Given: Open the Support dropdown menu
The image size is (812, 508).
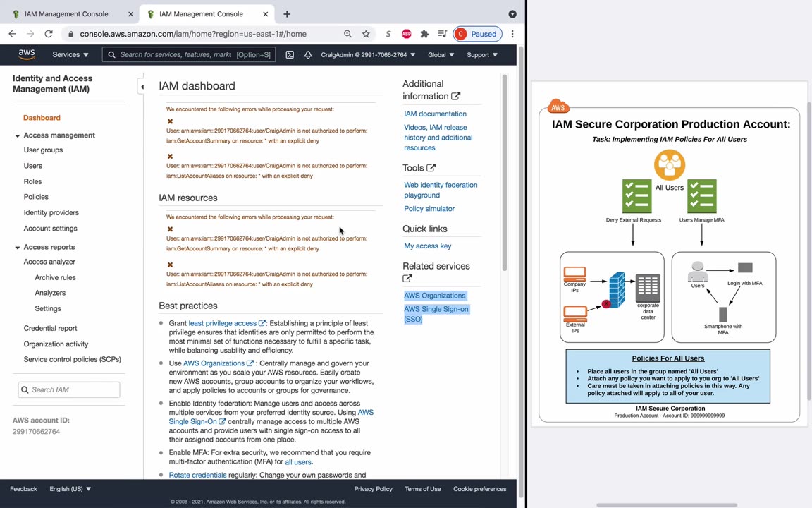Looking at the screenshot, I should (x=481, y=54).
